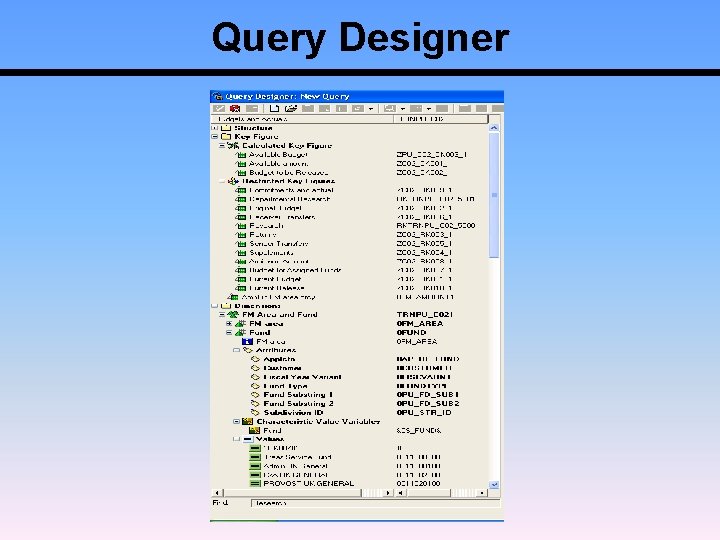Viewport: 720px width, 540px height.
Task: Open the second toolbar dropdown arrow
Action: [403, 109]
